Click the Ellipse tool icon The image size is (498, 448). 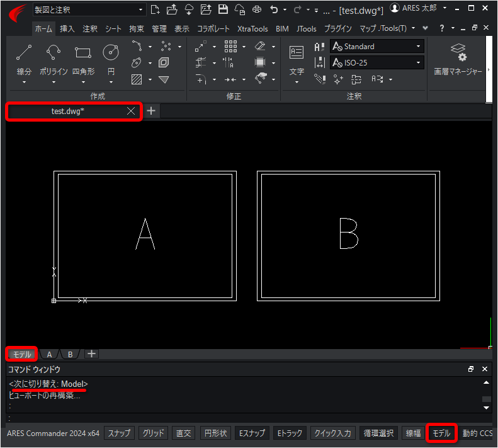pos(137,62)
